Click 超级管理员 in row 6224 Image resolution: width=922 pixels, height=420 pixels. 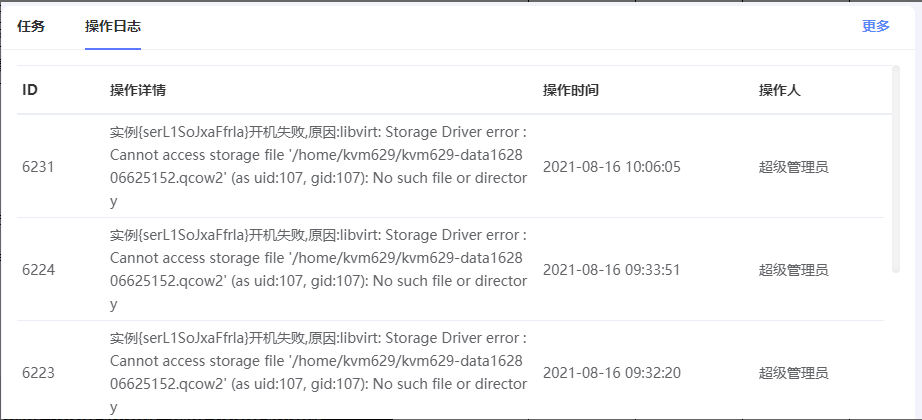point(794,270)
